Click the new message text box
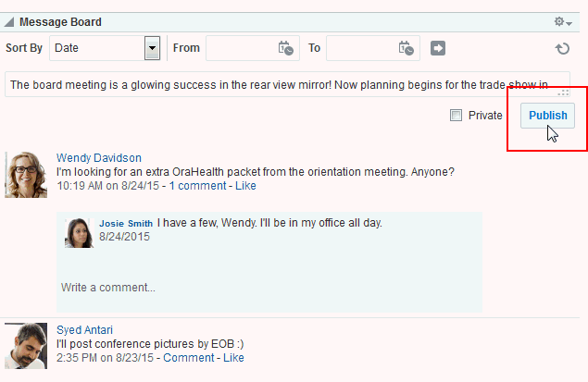 [x=287, y=85]
